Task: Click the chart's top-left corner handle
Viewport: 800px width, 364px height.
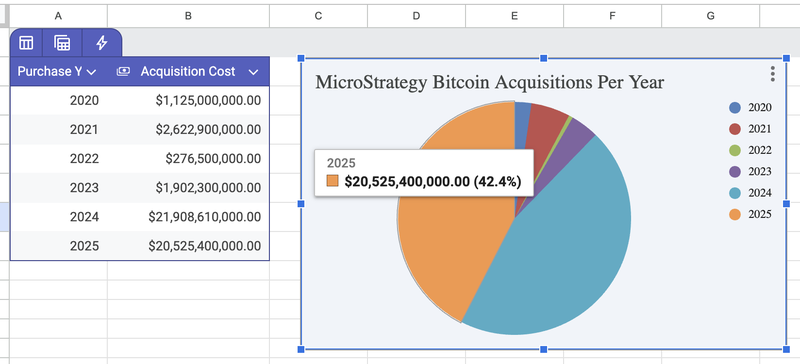Action: (301, 58)
